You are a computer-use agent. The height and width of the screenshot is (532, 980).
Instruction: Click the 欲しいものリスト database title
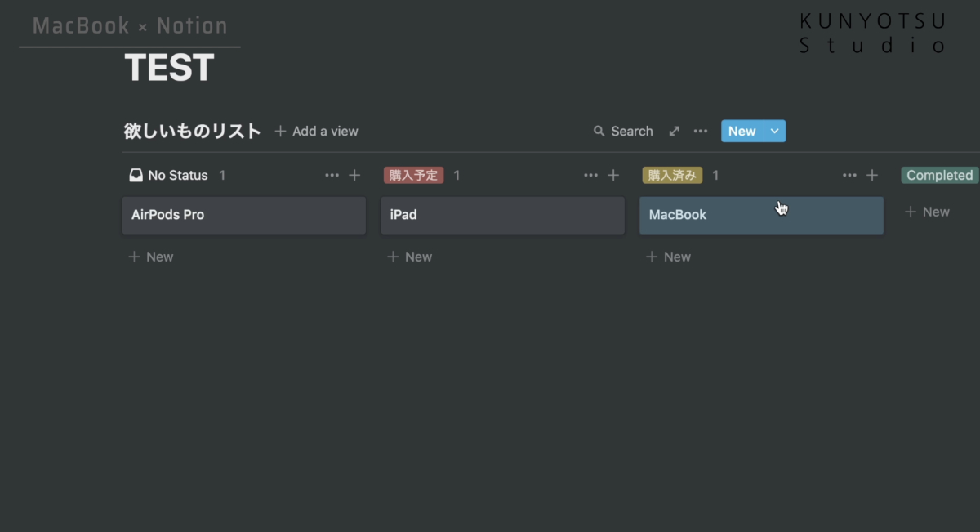[x=193, y=131]
